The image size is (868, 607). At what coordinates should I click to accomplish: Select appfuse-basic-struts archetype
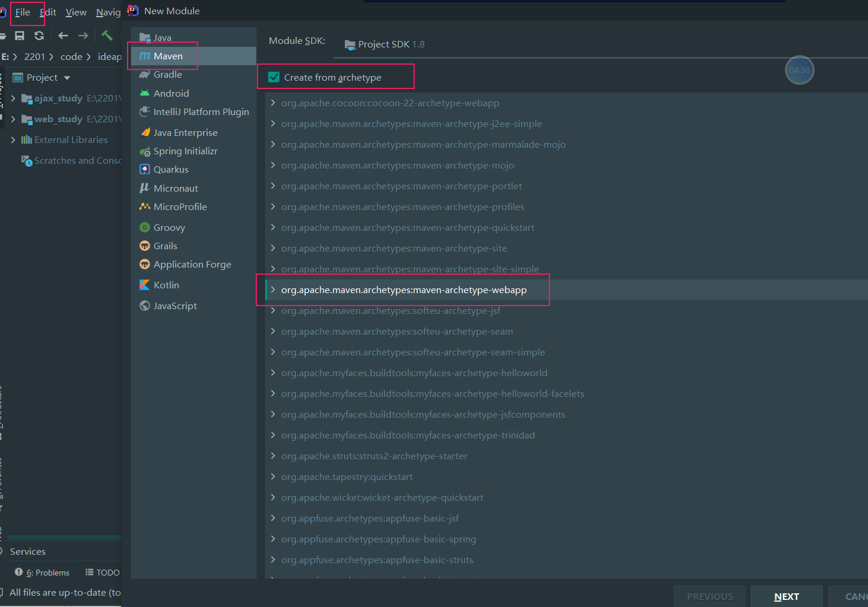click(x=377, y=560)
